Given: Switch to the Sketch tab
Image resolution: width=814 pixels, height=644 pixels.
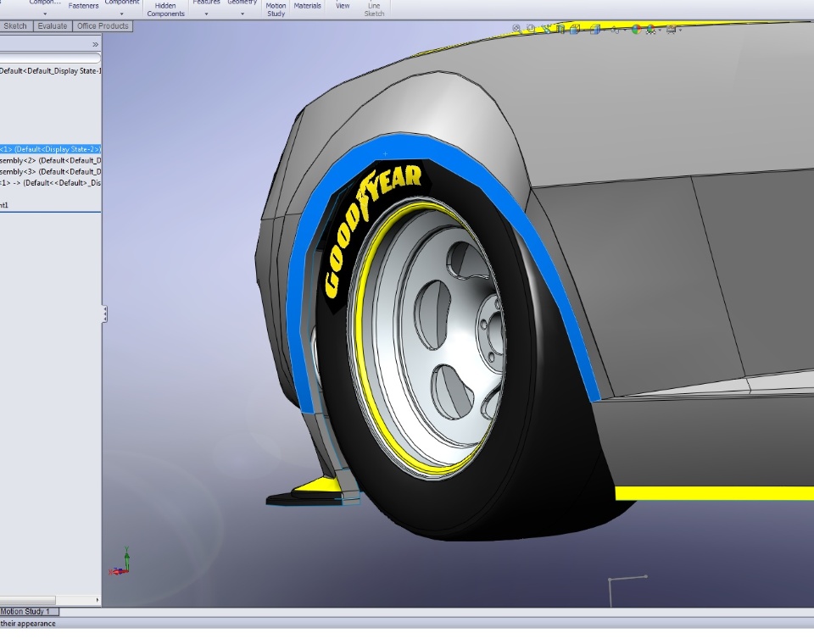Looking at the screenshot, I should point(15,26).
